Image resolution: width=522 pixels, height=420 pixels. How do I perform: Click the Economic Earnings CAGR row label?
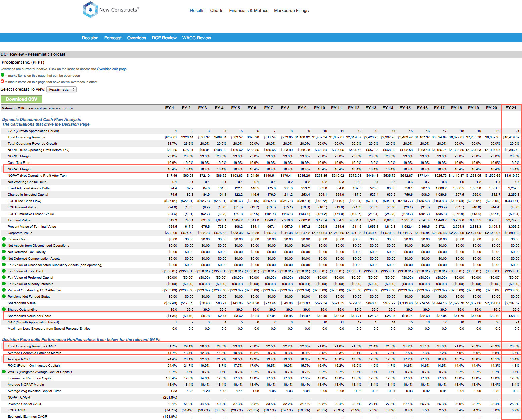(28, 417)
